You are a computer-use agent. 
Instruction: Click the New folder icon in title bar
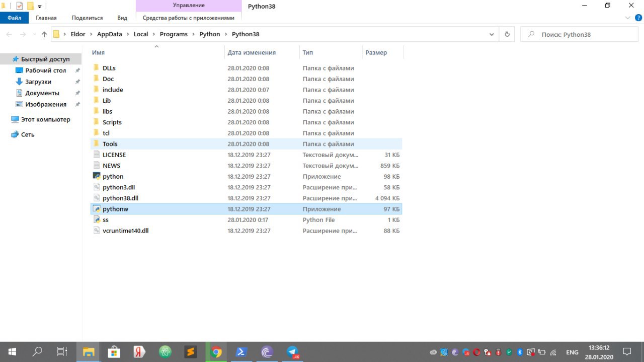coord(30,6)
